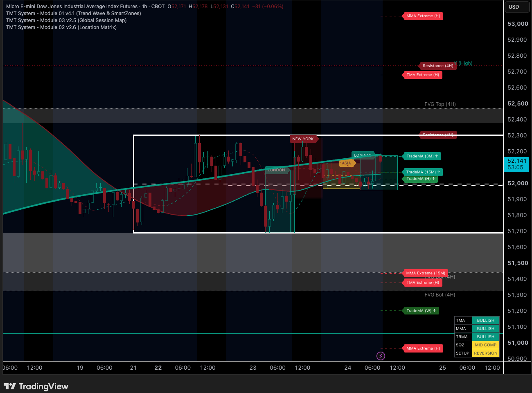
Task: Click the BULLISH cell in the TMA row
Action: [486, 321]
